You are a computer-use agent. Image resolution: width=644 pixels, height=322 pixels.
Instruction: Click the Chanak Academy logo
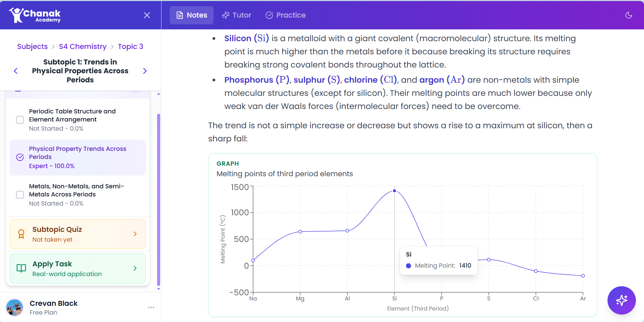34,15
